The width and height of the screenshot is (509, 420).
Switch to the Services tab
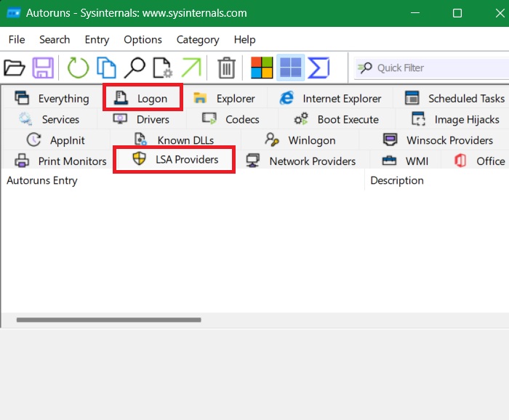49,119
